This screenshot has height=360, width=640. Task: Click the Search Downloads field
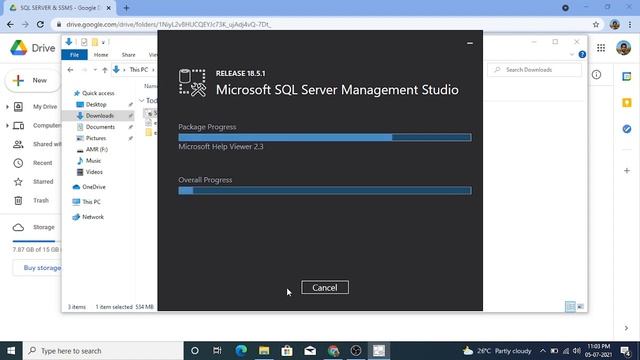(535, 70)
